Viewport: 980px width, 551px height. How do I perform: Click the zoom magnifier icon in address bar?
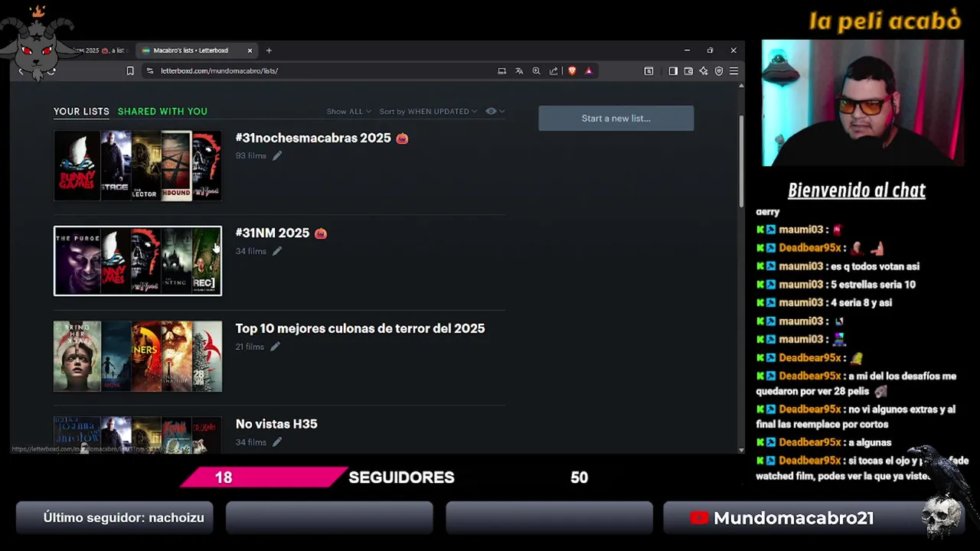(x=536, y=70)
